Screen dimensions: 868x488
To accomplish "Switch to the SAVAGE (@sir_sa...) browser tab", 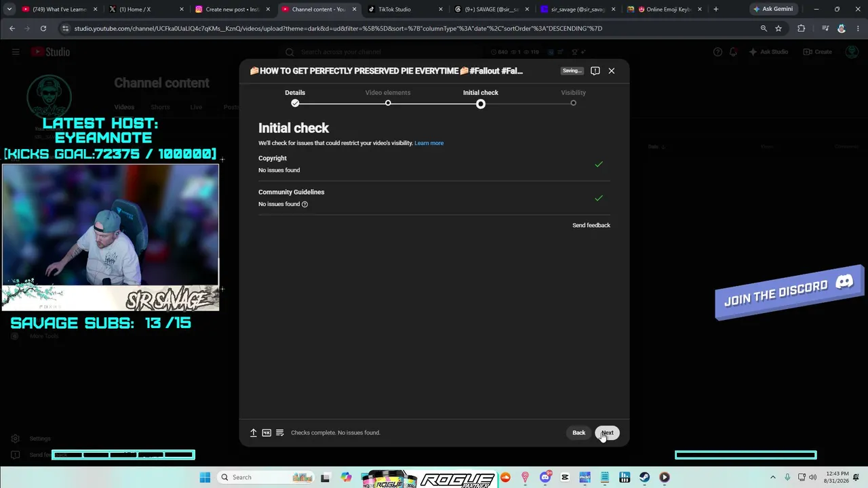I will [x=492, y=9].
